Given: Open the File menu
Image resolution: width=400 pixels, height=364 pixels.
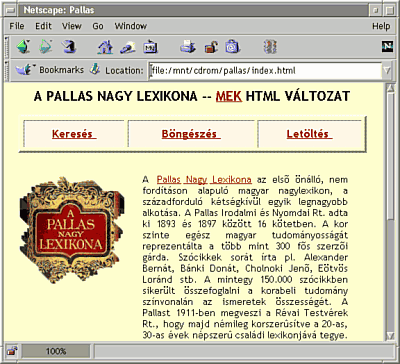Looking at the screenshot, I should [x=17, y=26].
